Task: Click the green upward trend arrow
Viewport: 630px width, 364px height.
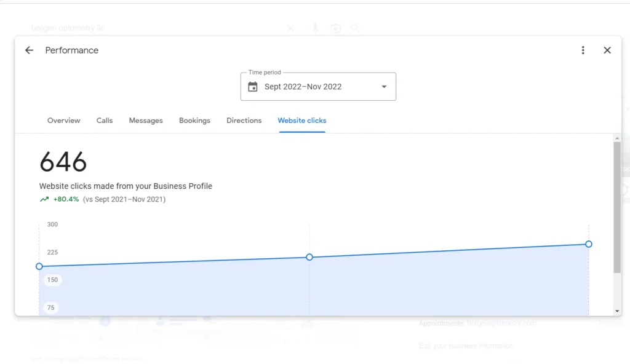Action: click(43, 199)
